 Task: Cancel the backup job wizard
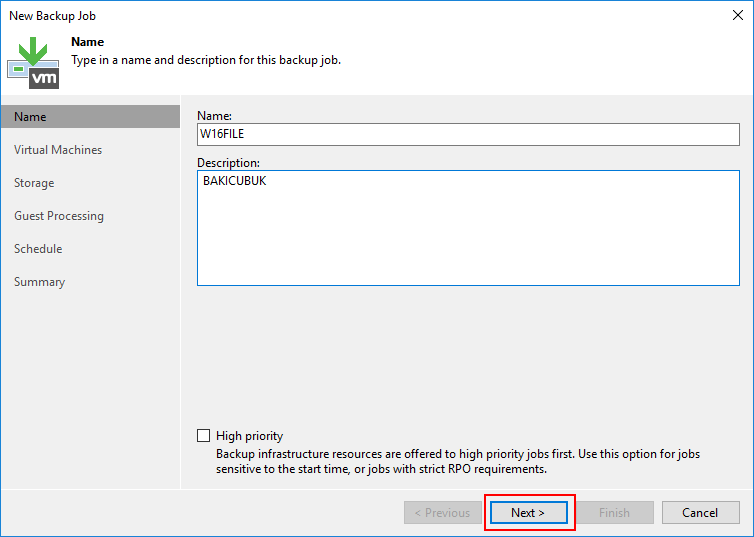699,513
